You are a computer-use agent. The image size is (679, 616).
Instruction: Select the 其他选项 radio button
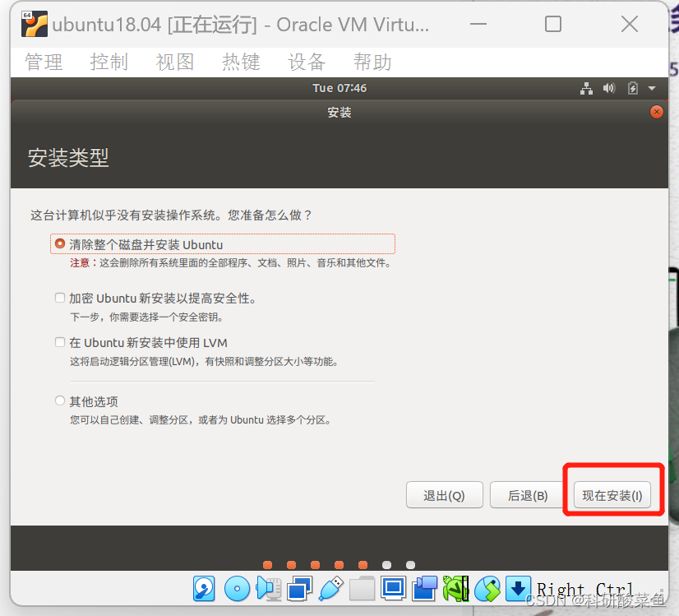[59, 401]
